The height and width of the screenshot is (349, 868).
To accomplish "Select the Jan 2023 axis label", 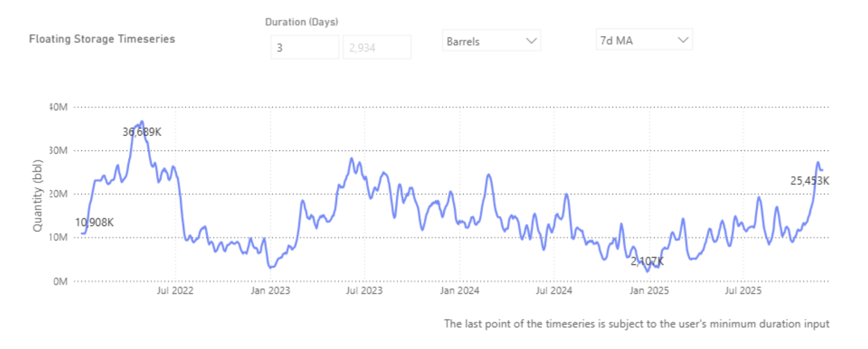I will [271, 291].
